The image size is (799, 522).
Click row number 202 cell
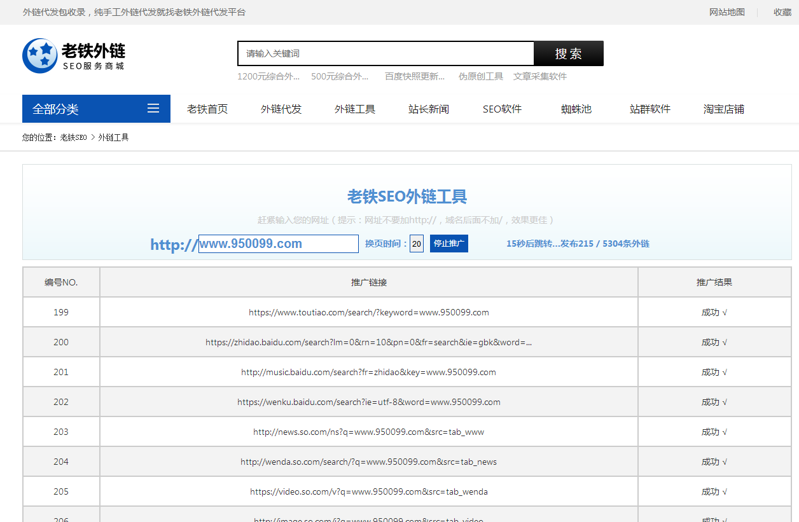coord(61,402)
